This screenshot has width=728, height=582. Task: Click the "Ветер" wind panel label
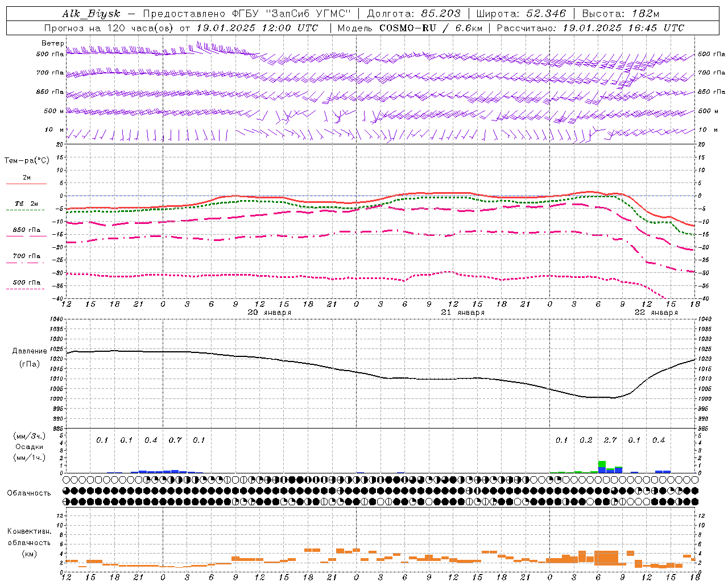[x=52, y=43]
